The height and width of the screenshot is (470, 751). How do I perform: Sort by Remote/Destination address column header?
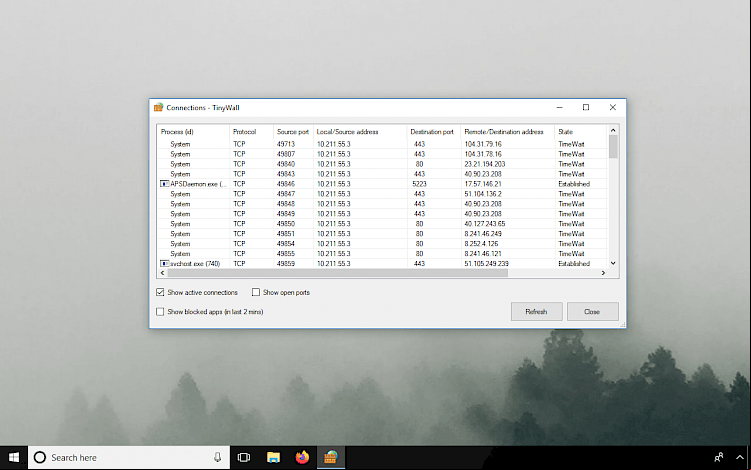507,132
